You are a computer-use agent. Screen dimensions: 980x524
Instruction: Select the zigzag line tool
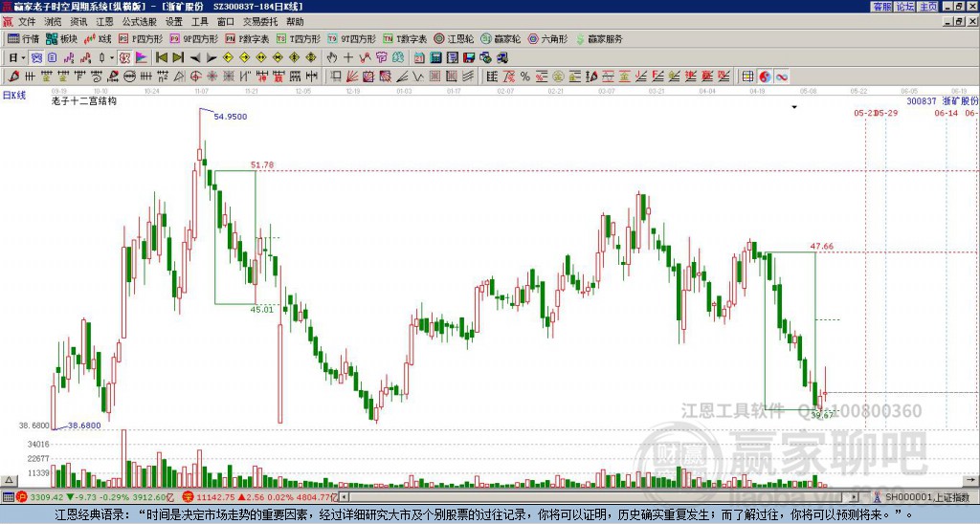(x=418, y=76)
